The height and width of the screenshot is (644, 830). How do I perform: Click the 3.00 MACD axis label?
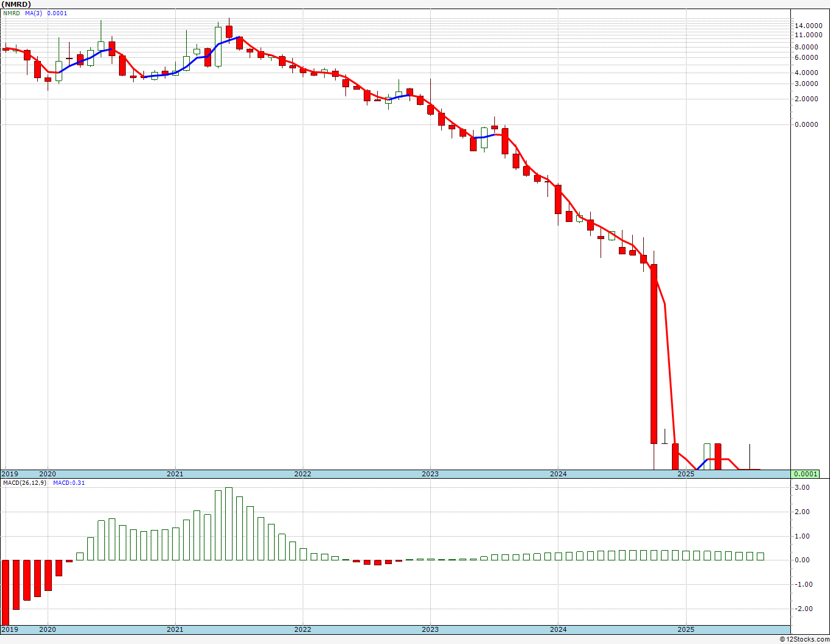click(803, 488)
